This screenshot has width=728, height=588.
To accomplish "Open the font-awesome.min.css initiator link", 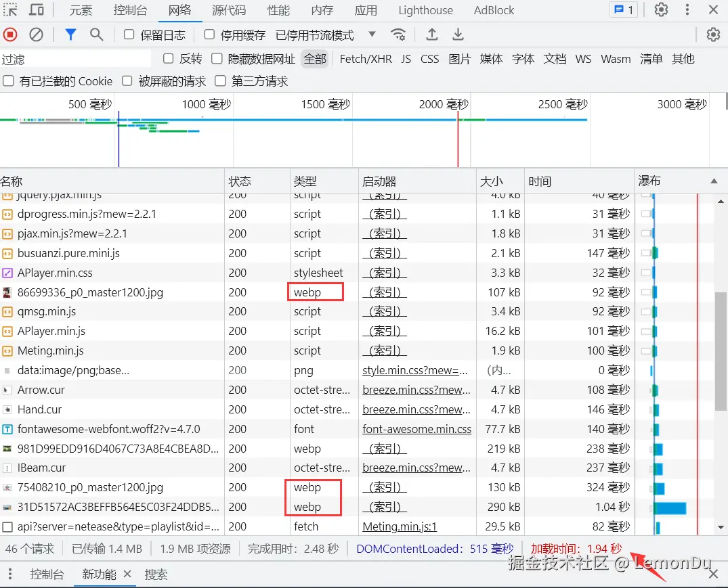I will [x=416, y=428].
